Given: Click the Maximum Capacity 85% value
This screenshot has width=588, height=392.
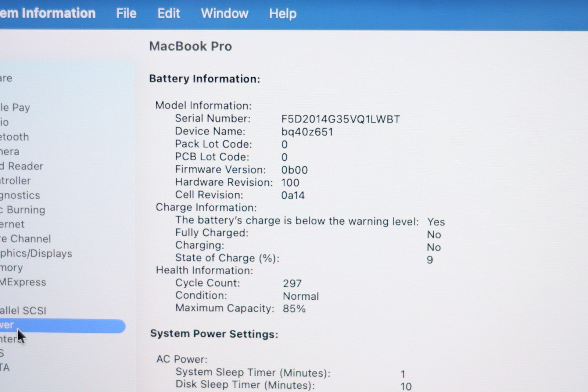Looking at the screenshot, I should click(x=294, y=309).
